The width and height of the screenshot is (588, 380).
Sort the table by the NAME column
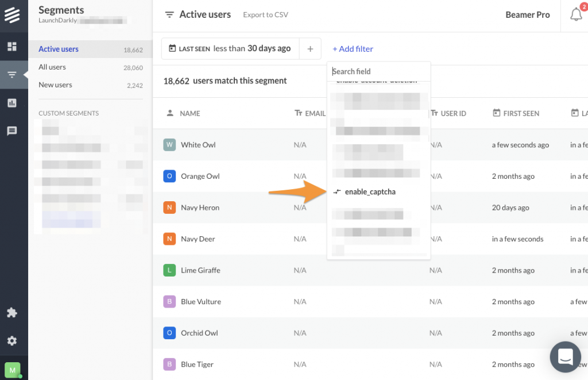click(189, 113)
